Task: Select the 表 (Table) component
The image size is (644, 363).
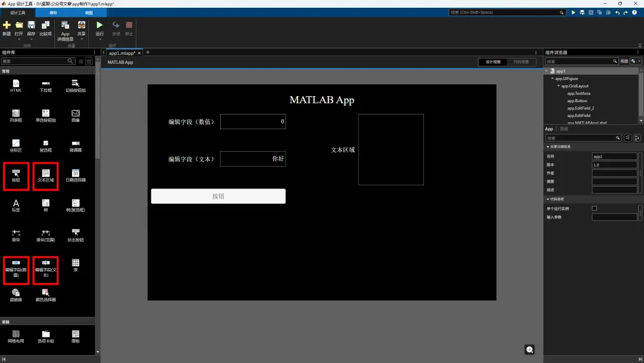Action: 76,265
